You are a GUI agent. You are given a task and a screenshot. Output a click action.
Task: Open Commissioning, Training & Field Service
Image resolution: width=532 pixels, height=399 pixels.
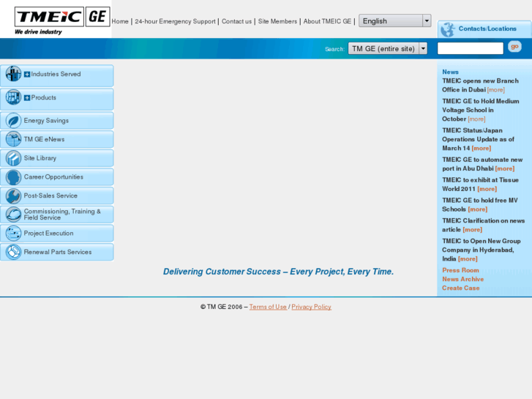(x=62, y=215)
